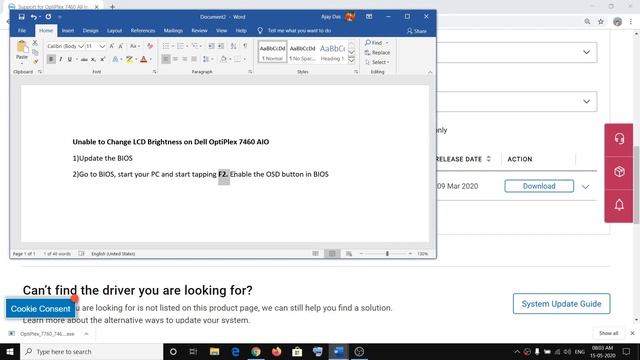Increase font size with the larger A icon
640x360 pixels.
click(x=111, y=46)
